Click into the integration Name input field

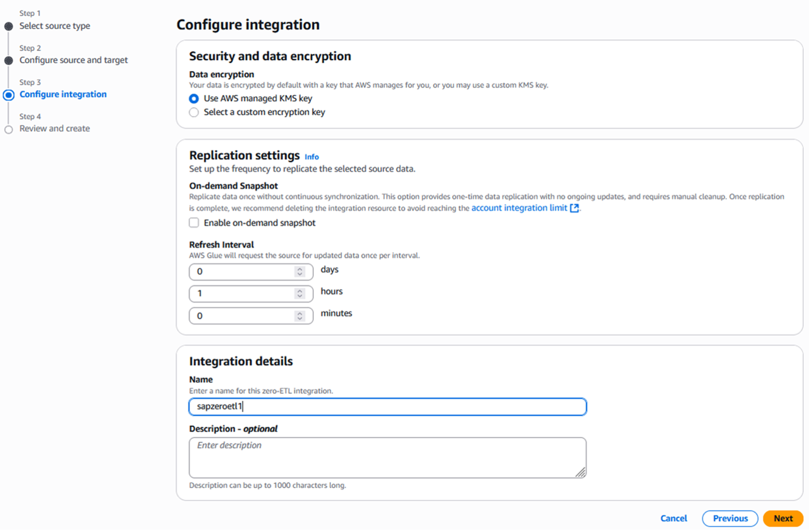(x=387, y=406)
